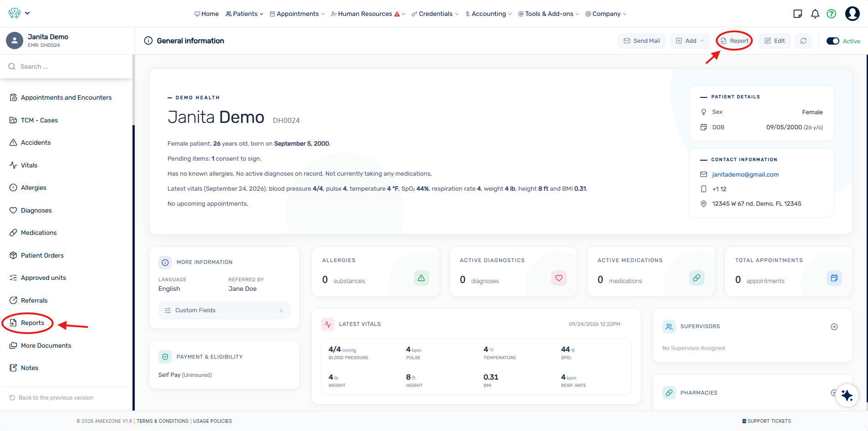Expand the Custom Fields row
The height and width of the screenshot is (431, 868).
pyautogui.click(x=224, y=310)
